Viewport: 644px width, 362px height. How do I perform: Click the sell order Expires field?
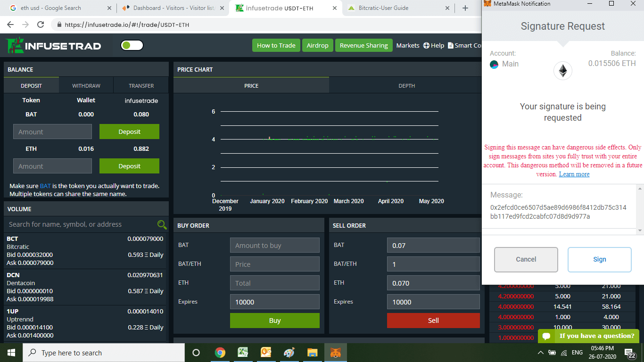click(433, 302)
